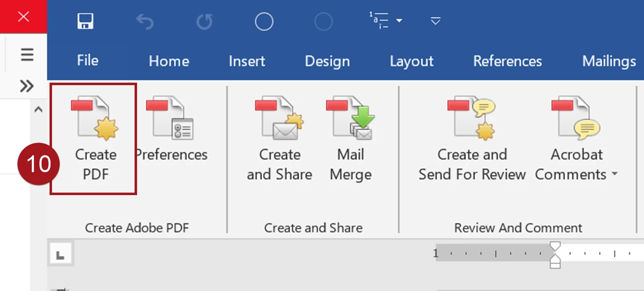Switch to the Mailings tab
Image resolution: width=644 pixels, height=291 pixels.
click(609, 61)
